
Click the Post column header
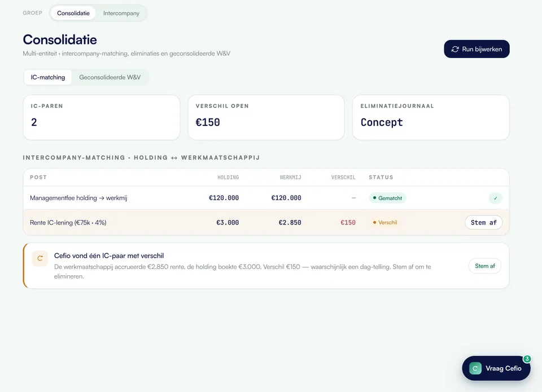pos(38,177)
